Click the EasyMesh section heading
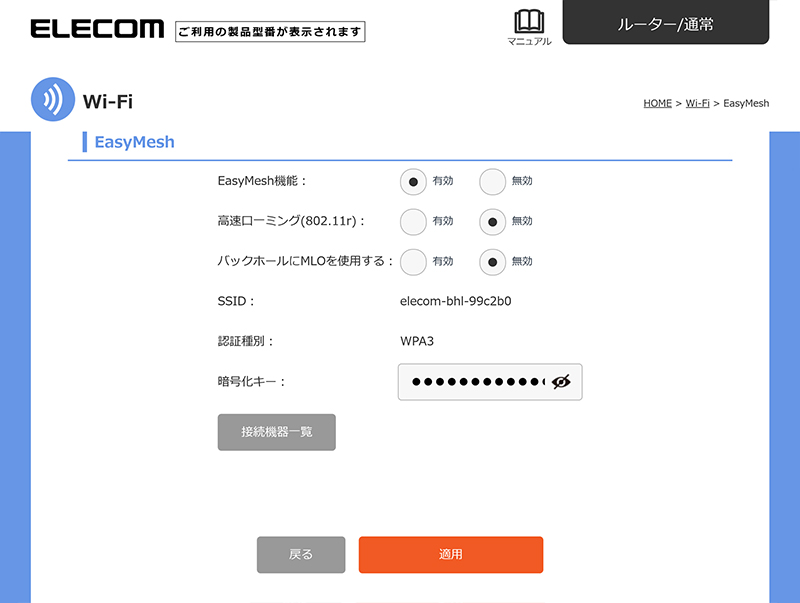The image size is (800, 603). click(x=134, y=142)
